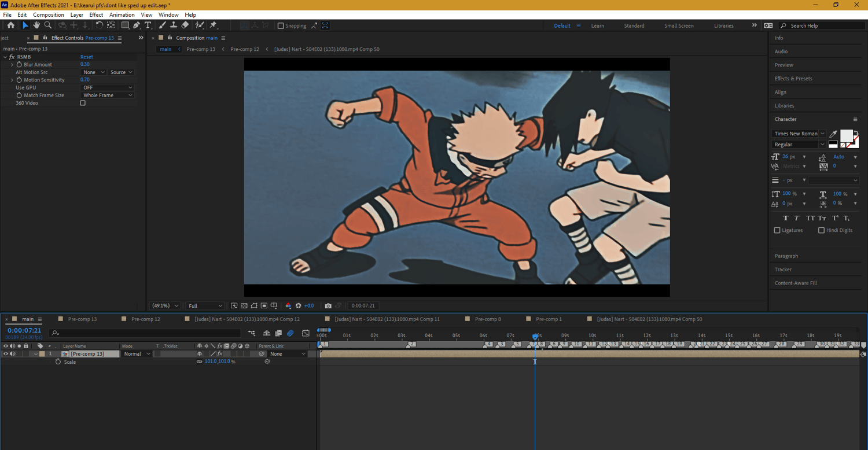
Task: Select the Zoom magnifier tool
Action: pos(48,25)
